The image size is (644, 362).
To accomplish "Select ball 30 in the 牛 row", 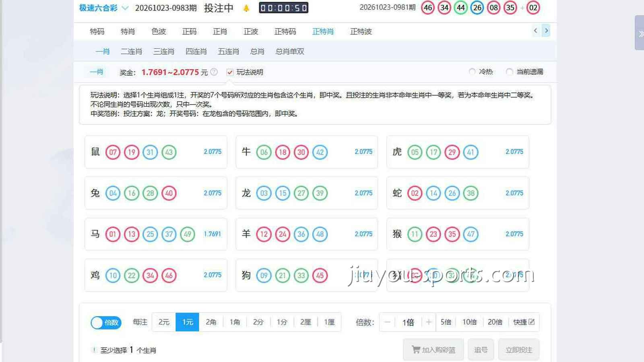I will click(301, 152).
